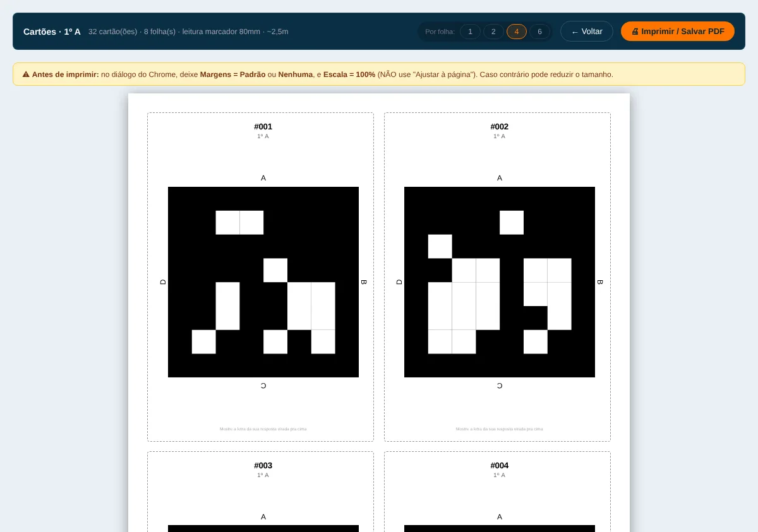
Task: Click letter A above card #002 marker
Action: 500,178
